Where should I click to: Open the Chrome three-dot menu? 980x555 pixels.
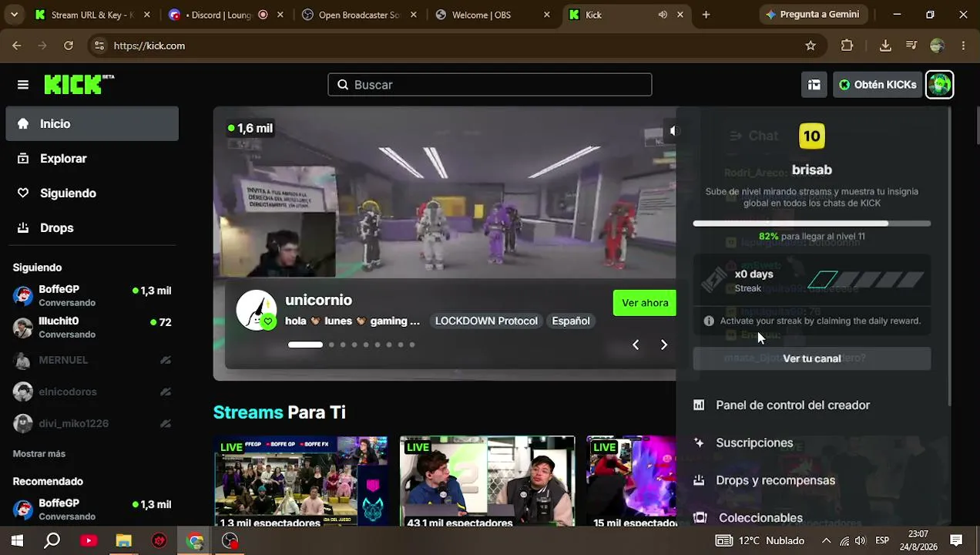pos(963,45)
